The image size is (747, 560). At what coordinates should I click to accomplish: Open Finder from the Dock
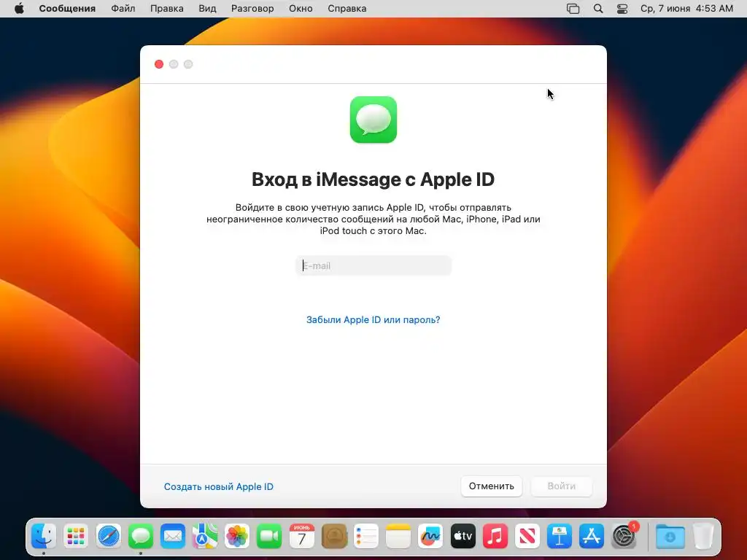click(x=44, y=536)
